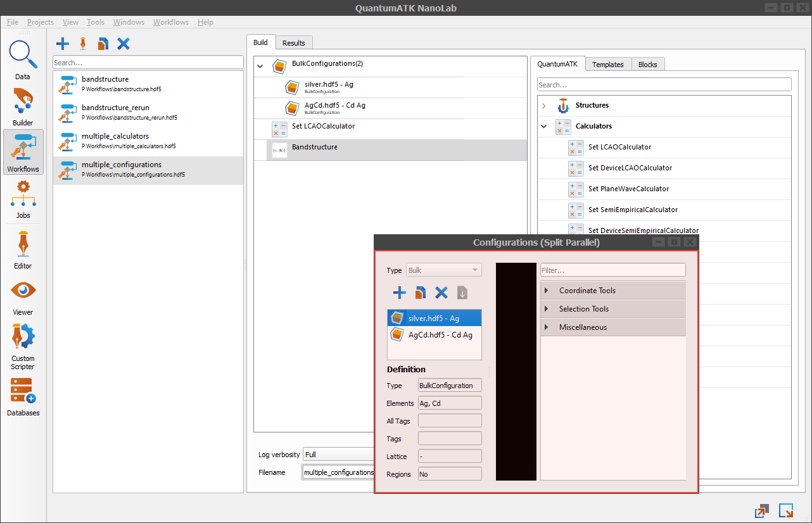
Task: Open the File menu
Action: 13,22
